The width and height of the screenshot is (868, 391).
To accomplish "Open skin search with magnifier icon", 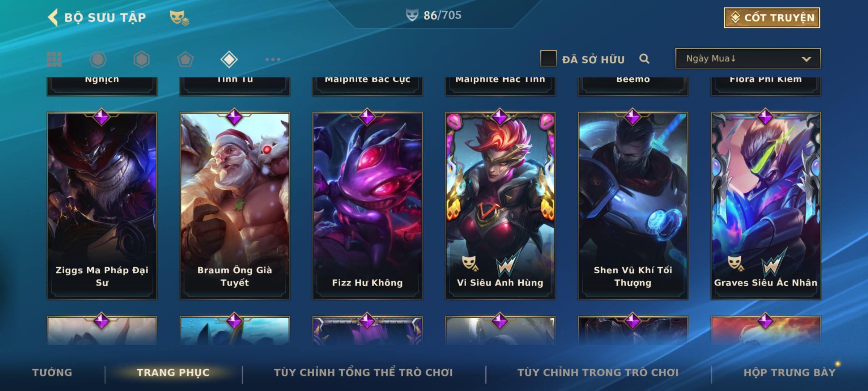I will tap(644, 59).
